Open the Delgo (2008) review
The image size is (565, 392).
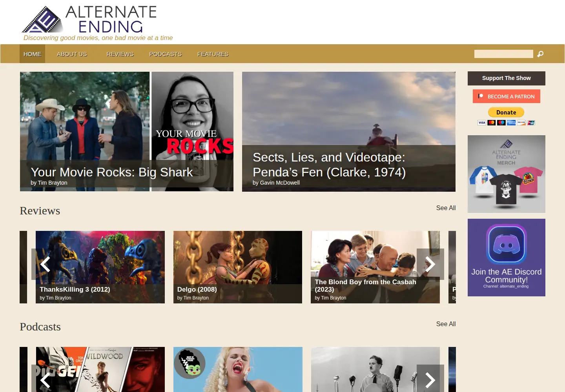tap(238, 267)
